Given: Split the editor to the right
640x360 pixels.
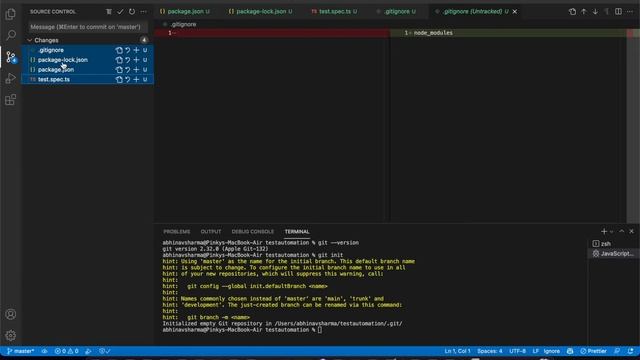Looking at the screenshot, I should [x=619, y=12].
